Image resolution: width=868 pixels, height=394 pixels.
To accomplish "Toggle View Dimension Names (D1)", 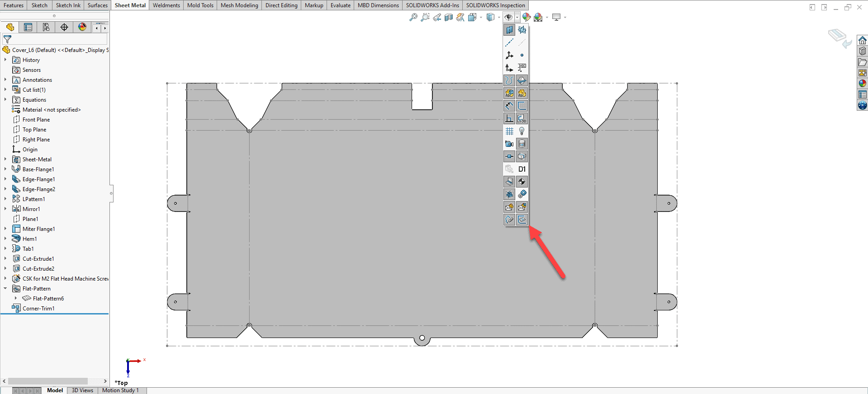I will (522, 169).
